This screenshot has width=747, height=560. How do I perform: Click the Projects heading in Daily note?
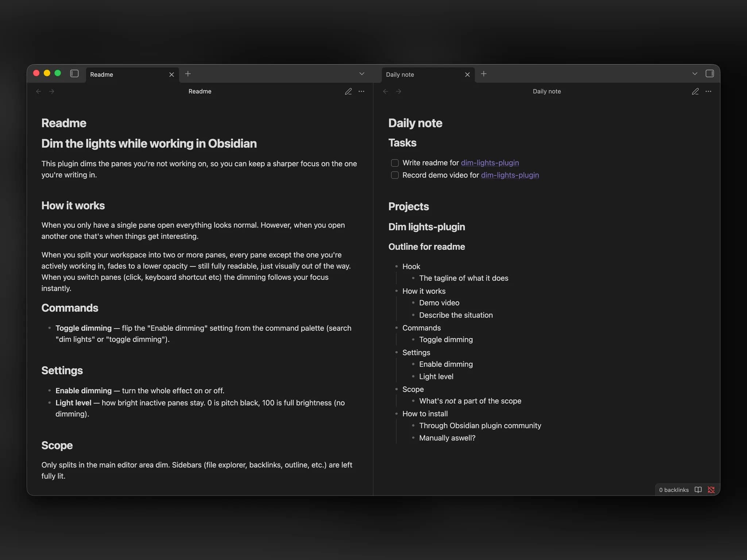(409, 206)
